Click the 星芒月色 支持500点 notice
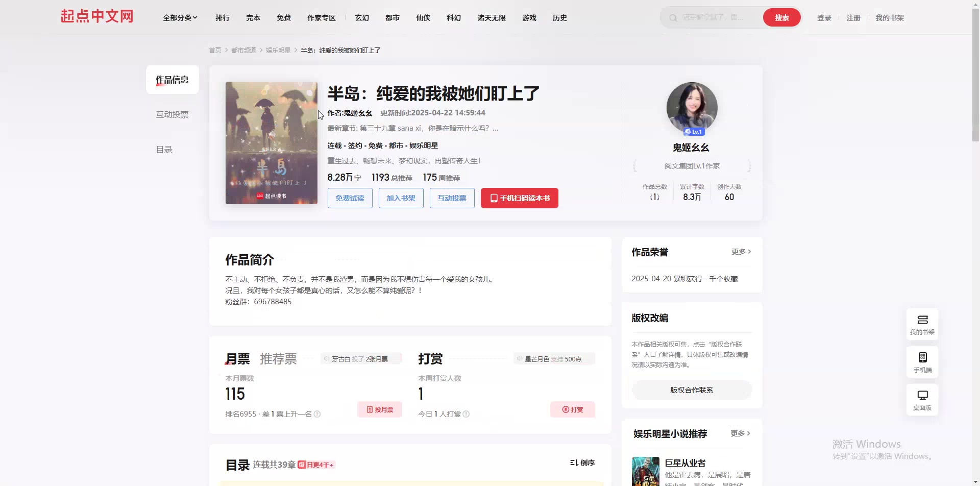The height and width of the screenshot is (486, 980). pos(554,359)
